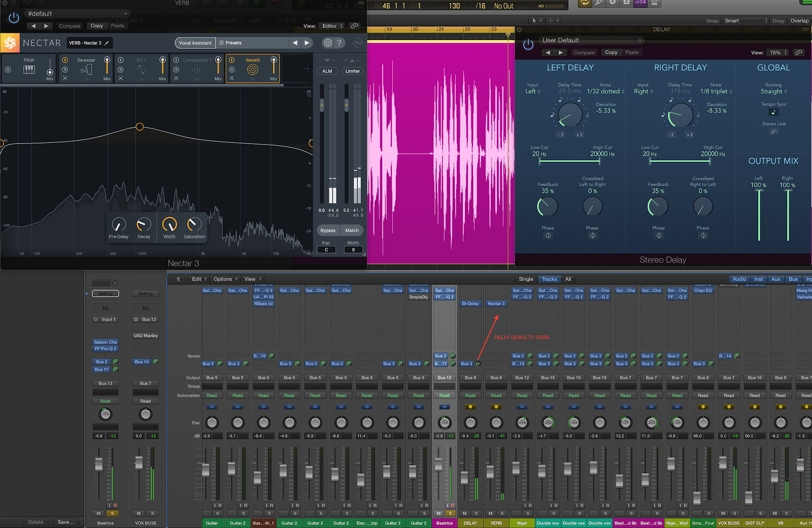Click the Nectar pinwheel logo

click(x=10, y=43)
